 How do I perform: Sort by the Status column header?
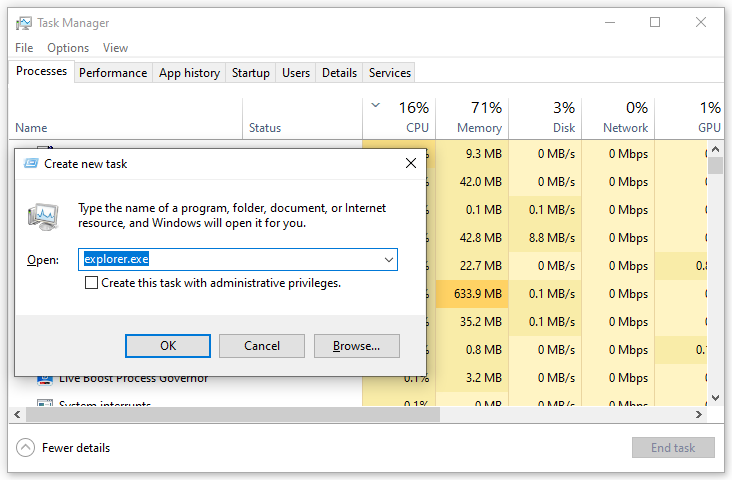point(303,119)
